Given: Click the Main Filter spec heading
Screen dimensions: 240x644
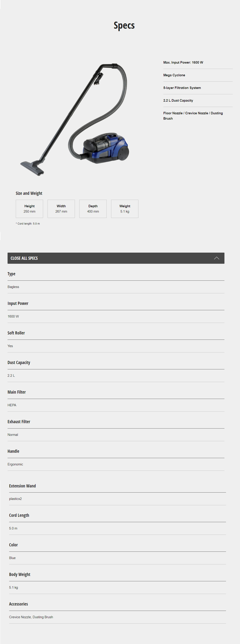Looking at the screenshot, I should 17,392.
